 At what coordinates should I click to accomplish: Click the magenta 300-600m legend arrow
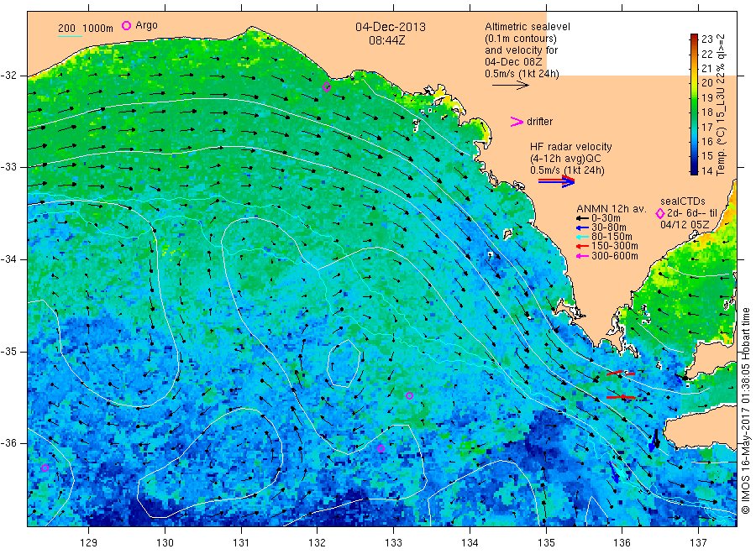coord(582,256)
